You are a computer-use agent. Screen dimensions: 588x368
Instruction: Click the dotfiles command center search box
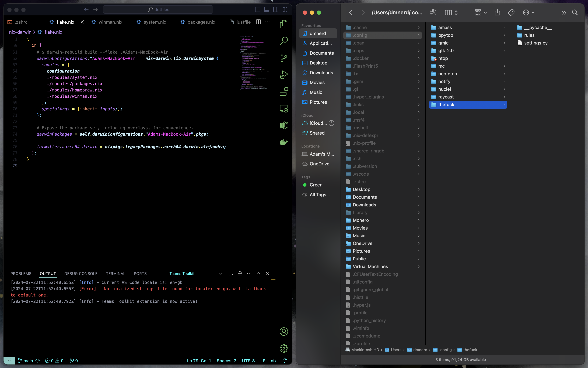pos(158,9)
